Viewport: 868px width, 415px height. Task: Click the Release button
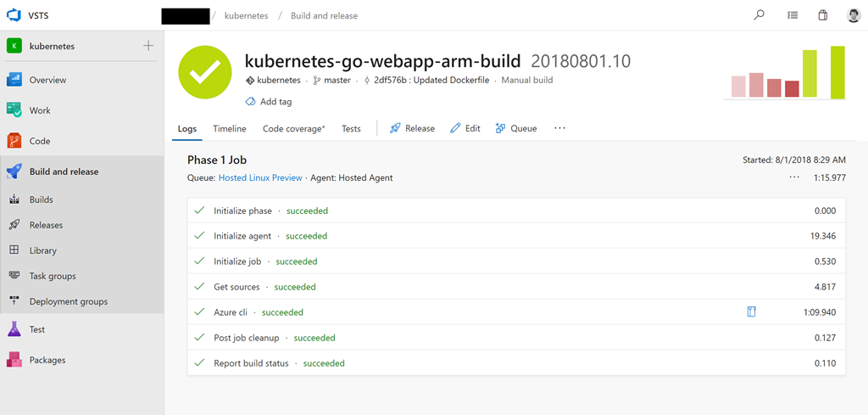pyautogui.click(x=412, y=128)
